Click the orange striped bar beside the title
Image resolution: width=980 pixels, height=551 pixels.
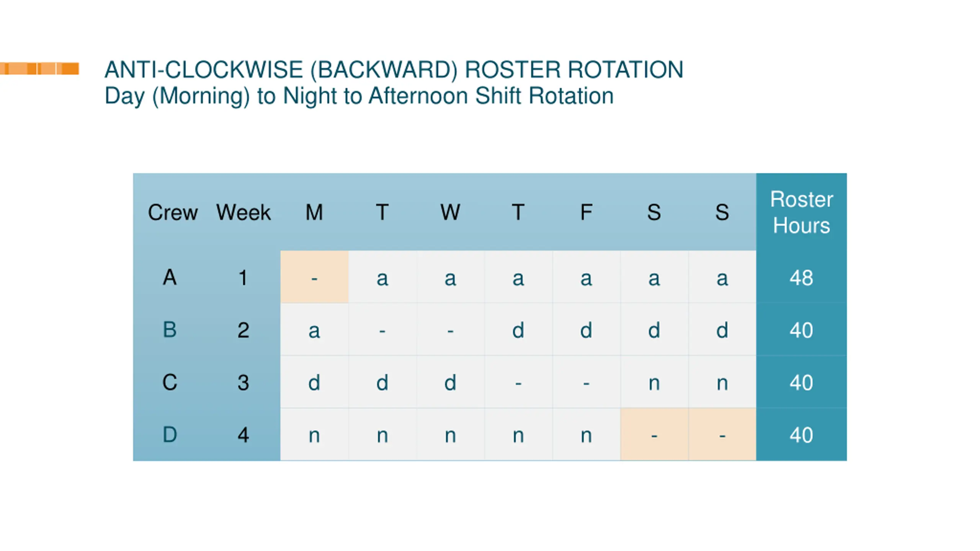[x=39, y=68]
